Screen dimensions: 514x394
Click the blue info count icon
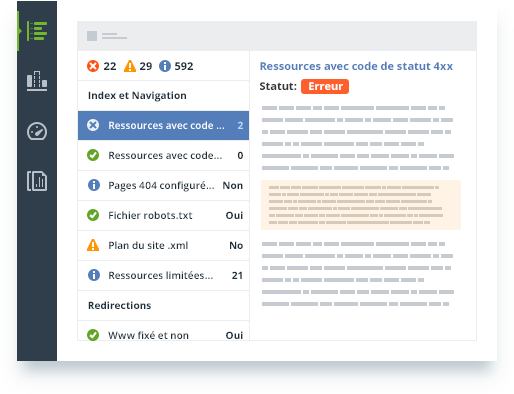pos(165,66)
